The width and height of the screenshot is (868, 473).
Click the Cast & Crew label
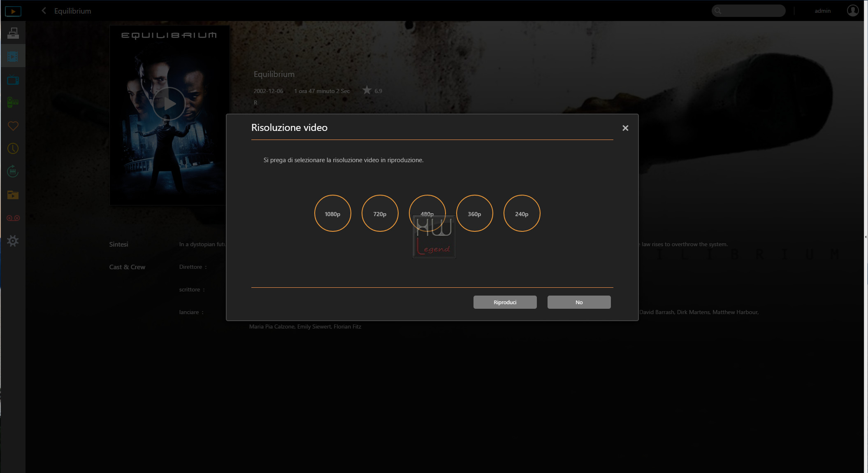point(127,267)
